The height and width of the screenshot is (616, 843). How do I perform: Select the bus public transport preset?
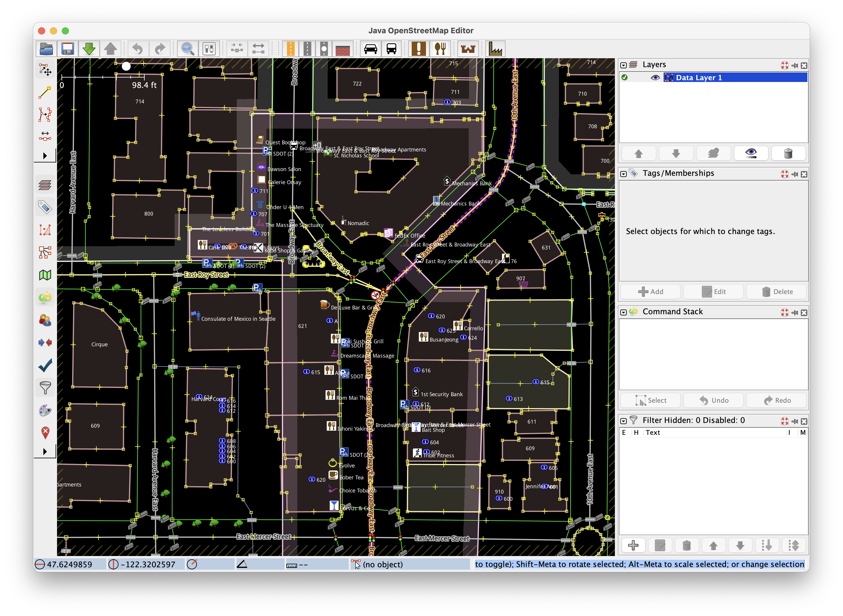pos(391,49)
